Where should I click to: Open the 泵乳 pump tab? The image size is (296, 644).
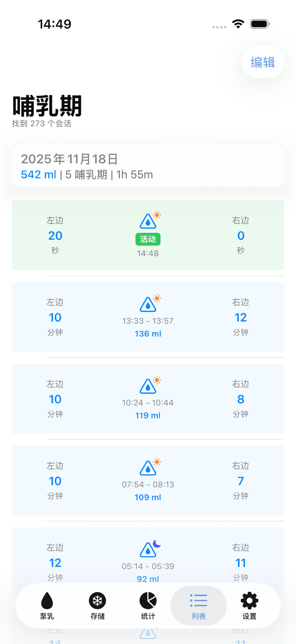47,605
